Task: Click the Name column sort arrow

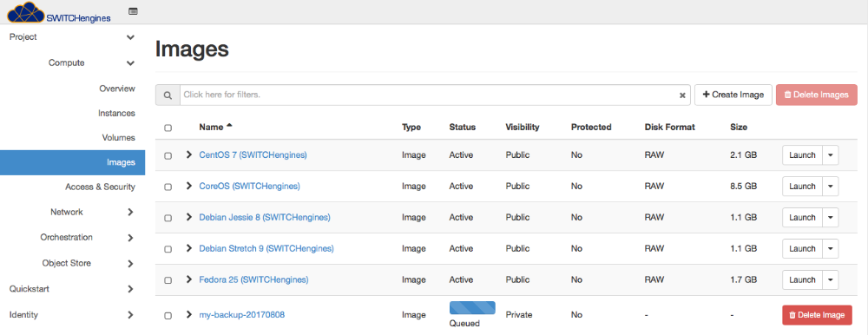Action: click(x=229, y=126)
